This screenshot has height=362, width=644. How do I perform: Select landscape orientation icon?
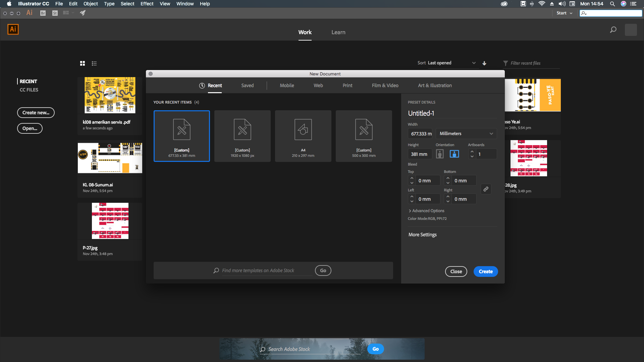point(454,154)
